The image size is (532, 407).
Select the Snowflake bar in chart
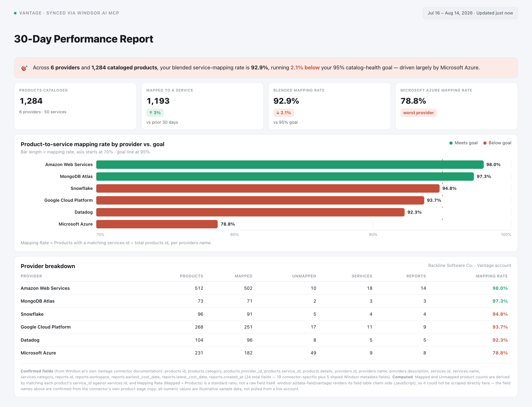268,188
